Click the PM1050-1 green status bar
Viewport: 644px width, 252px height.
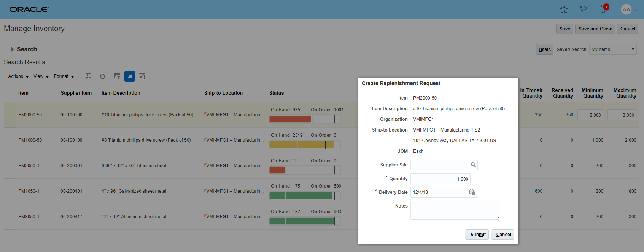(x=305, y=195)
